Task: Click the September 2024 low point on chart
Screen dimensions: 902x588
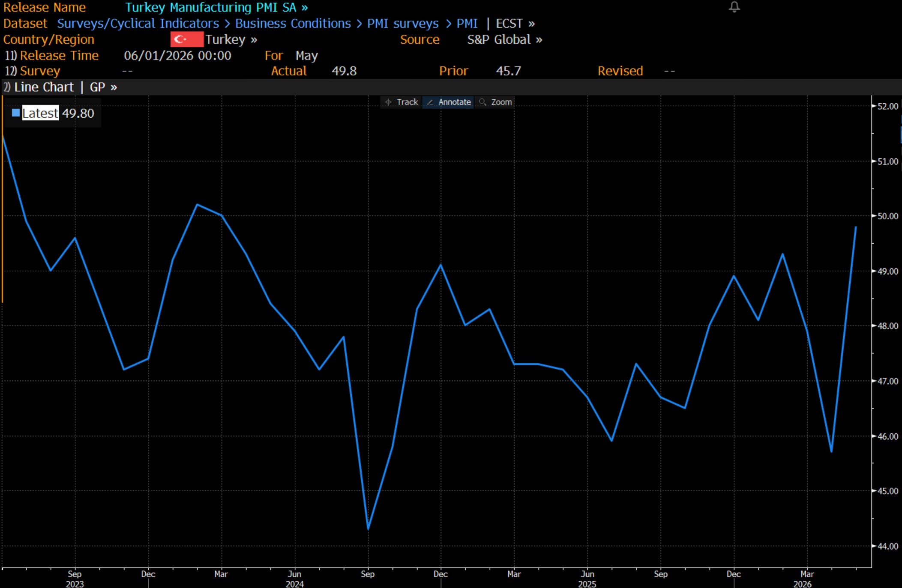Action: point(368,529)
